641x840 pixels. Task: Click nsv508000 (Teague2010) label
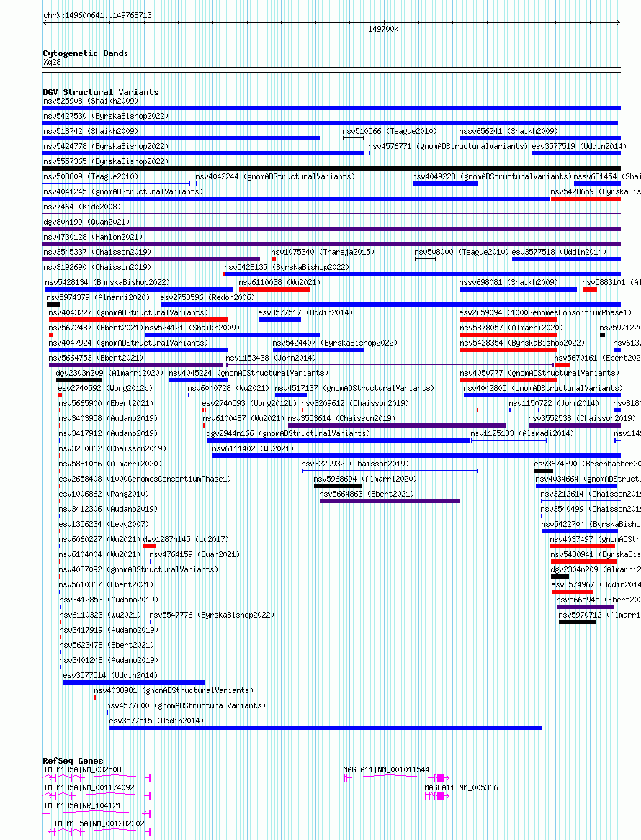(462, 252)
